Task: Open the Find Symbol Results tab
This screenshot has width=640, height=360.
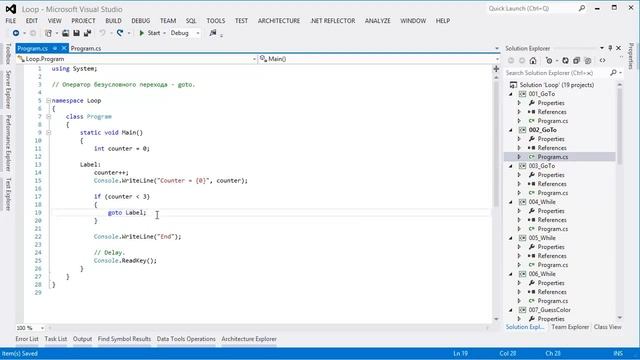Action: [x=124, y=339]
